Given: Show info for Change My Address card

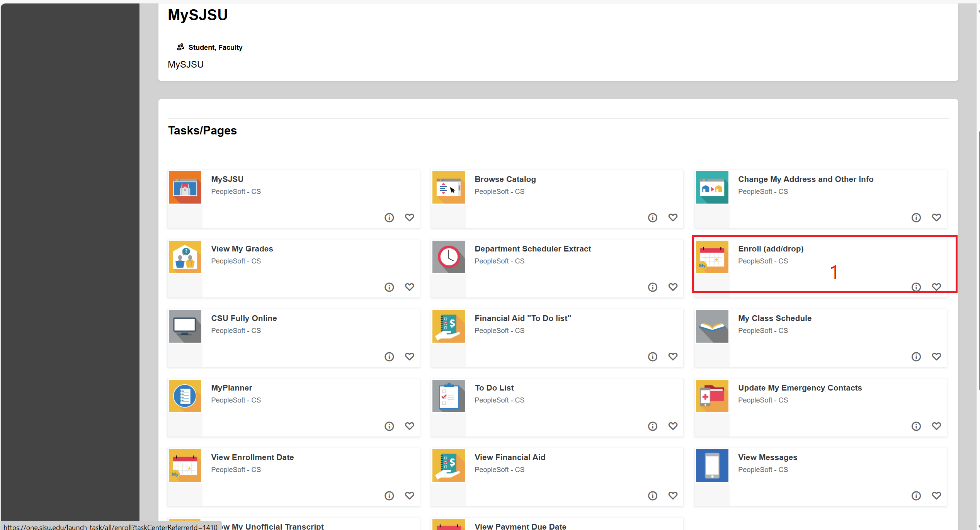Looking at the screenshot, I should coord(916,217).
